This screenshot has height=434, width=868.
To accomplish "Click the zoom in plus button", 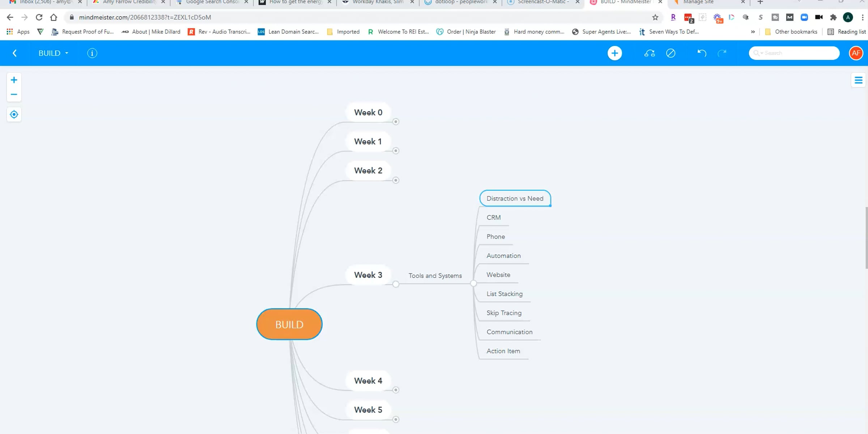I will click(14, 80).
